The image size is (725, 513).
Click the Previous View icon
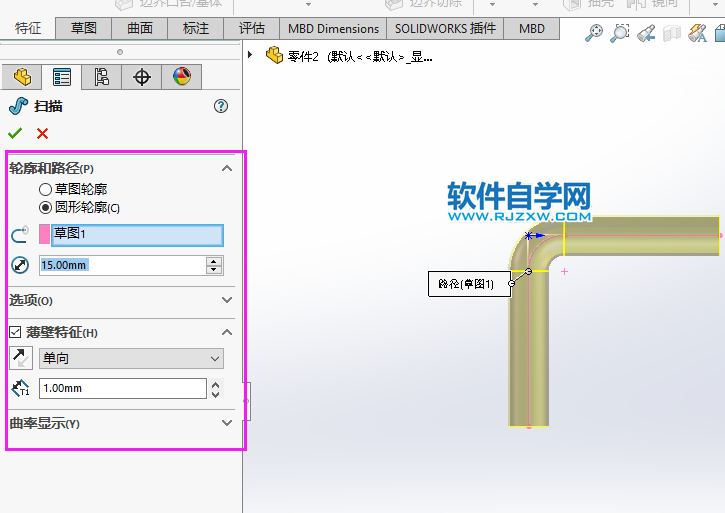[646, 33]
